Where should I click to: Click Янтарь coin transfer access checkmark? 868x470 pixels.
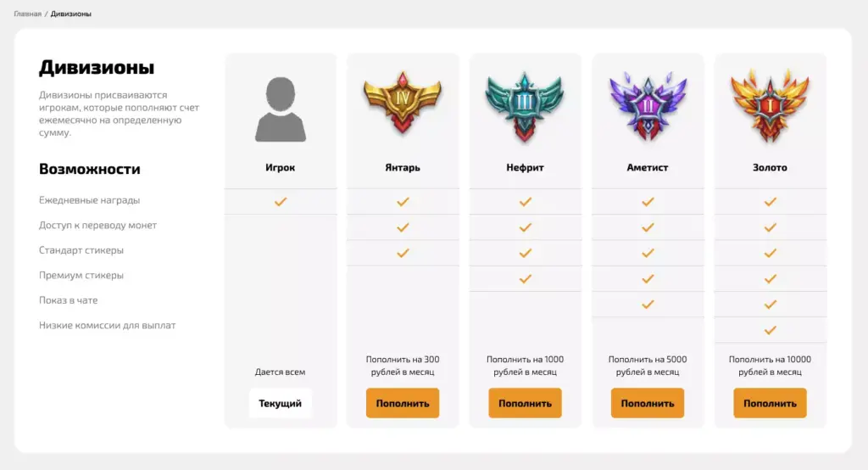(x=403, y=227)
